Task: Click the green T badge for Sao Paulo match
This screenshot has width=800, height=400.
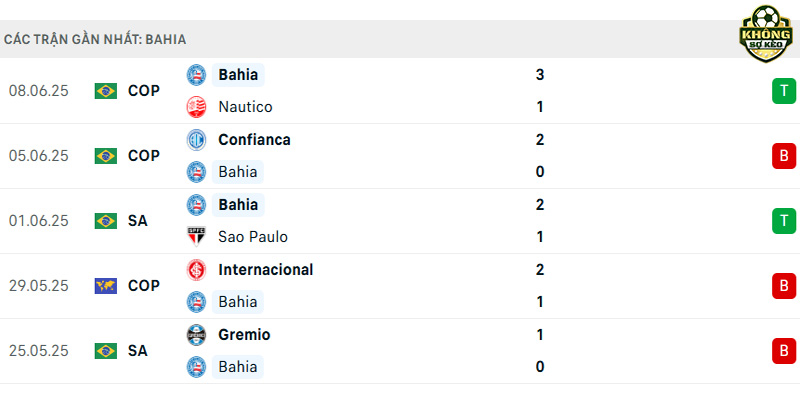Action: [784, 221]
